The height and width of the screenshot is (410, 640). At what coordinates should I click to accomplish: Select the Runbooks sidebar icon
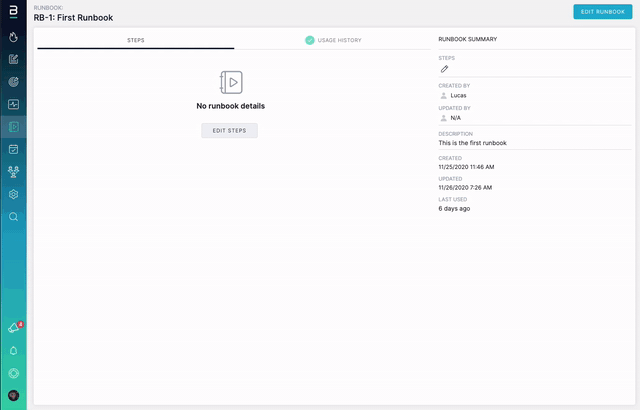(x=13, y=127)
